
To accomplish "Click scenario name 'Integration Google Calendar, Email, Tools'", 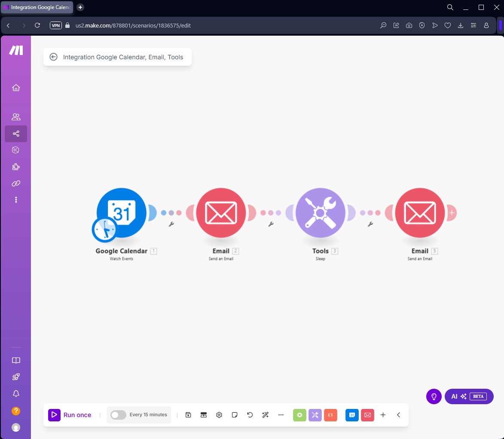I will coord(123,57).
